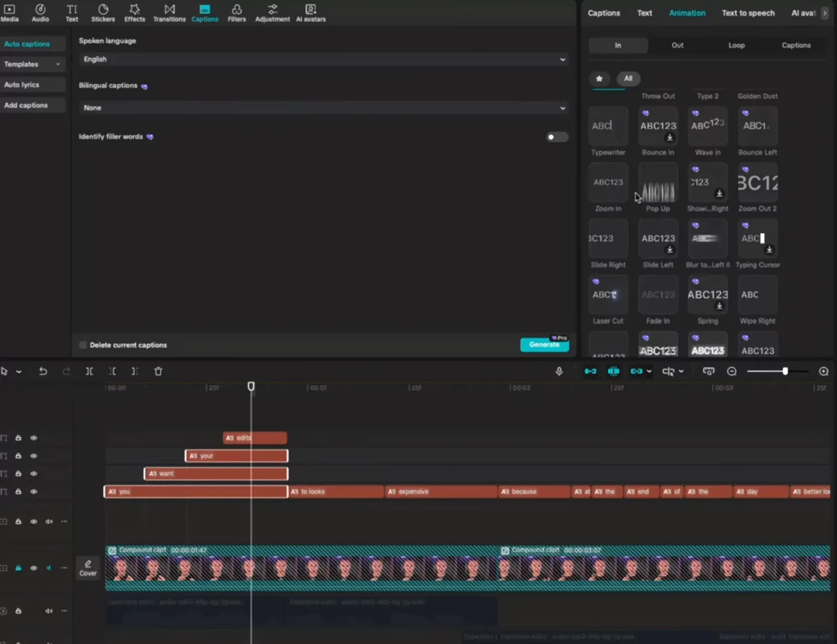
Task: Open the Spoken language English dropdown
Action: tap(323, 60)
